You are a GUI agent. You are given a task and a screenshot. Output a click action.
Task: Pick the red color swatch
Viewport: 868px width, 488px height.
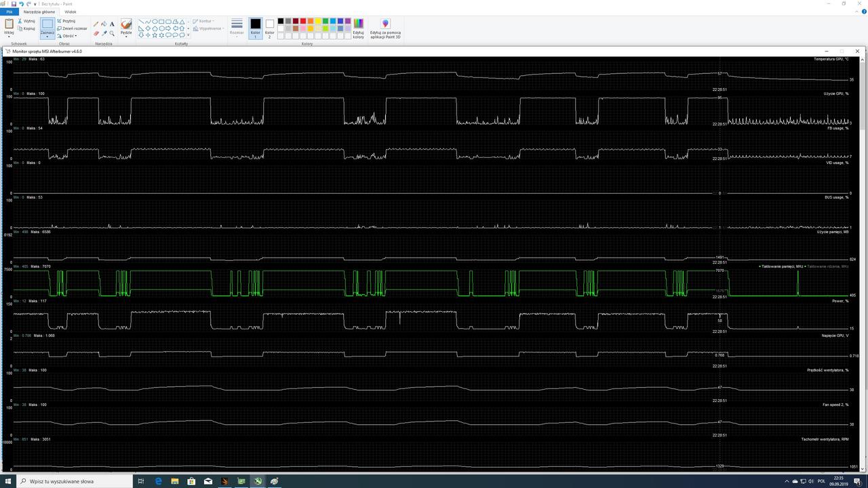pyautogui.click(x=303, y=21)
